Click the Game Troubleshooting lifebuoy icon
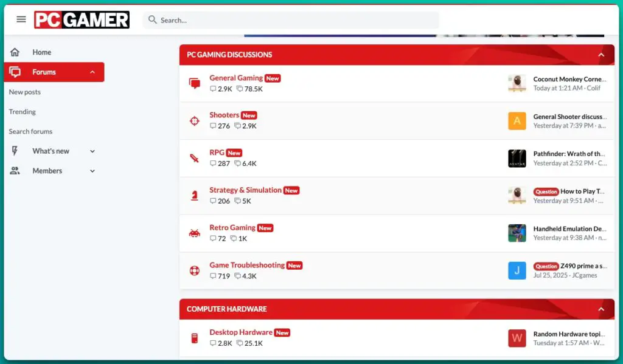Image resolution: width=623 pixels, height=364 pixels. click(195, 270)
